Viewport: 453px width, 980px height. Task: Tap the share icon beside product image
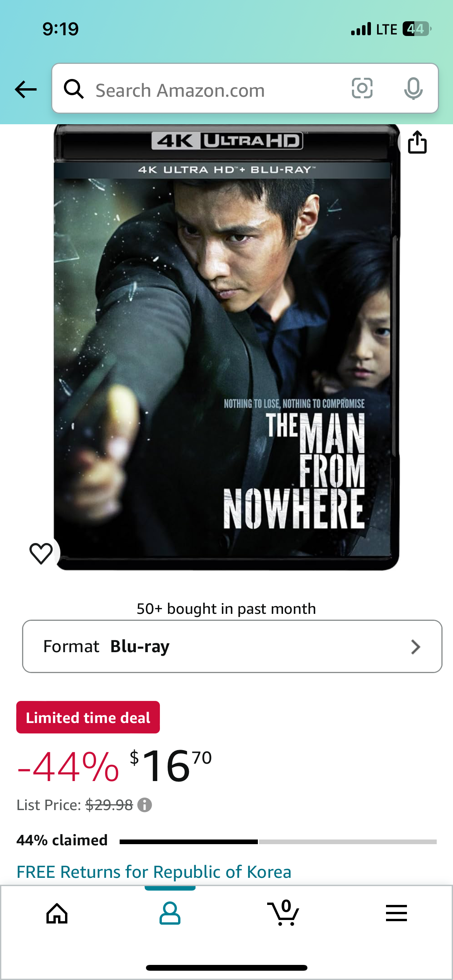pyautogui.click(x=417, y=142)
